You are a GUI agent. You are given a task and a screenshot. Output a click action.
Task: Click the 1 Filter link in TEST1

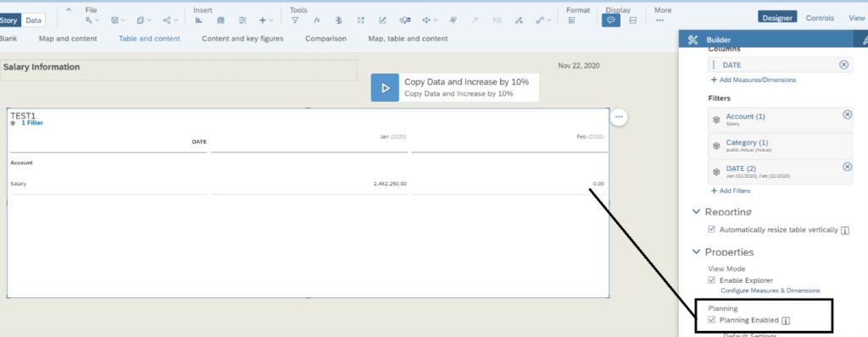[x=32, y=123]
